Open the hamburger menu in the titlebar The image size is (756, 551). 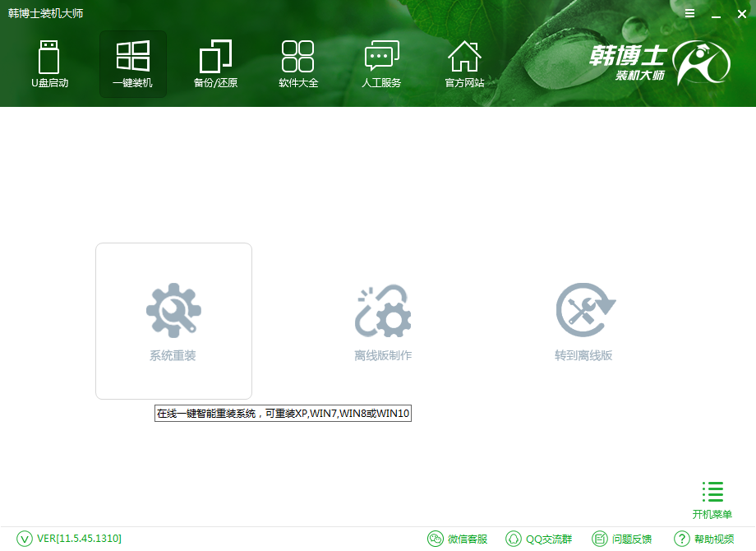pos(689,13)
